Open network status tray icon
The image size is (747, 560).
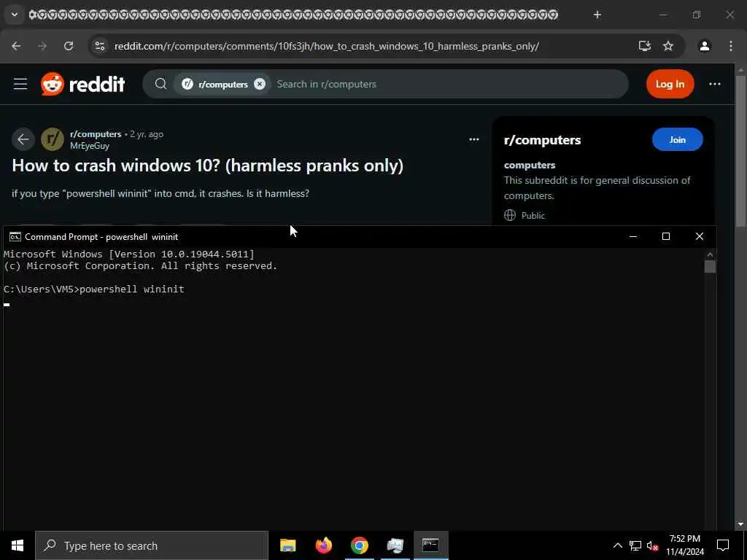[x=635, y=545]
